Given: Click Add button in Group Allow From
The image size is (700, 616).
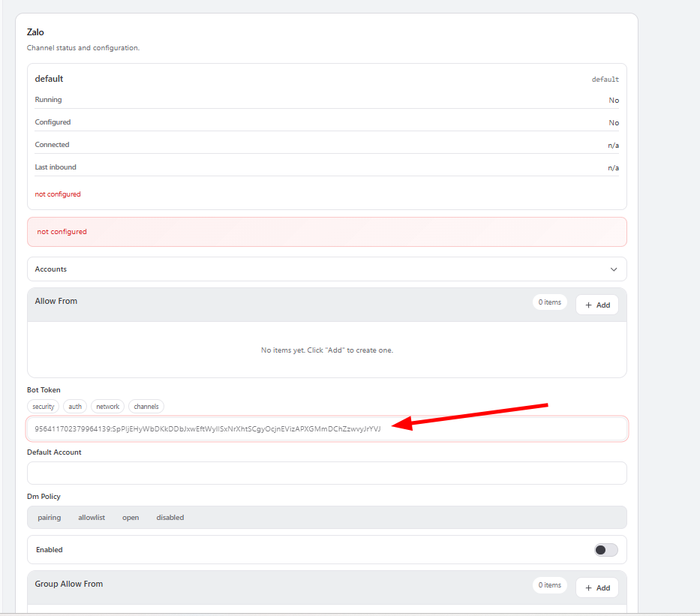Looking at the screenshot, I should point(597,588).
